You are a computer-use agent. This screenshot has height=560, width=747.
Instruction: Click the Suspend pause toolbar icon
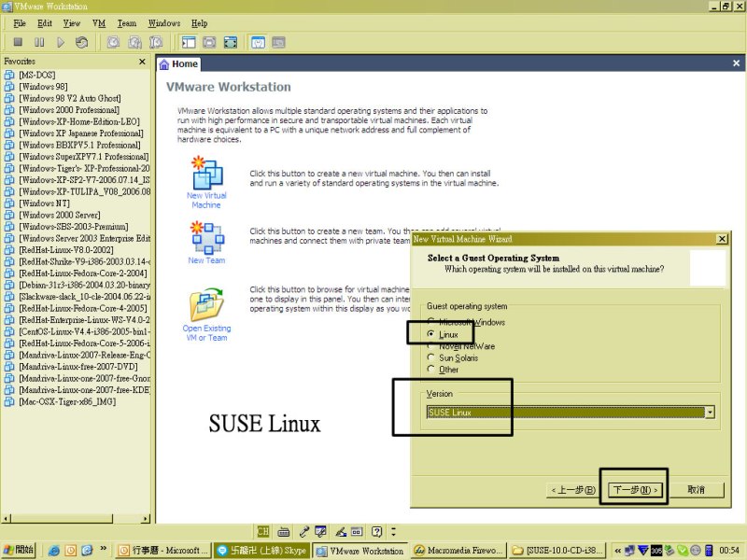[39, 42]
